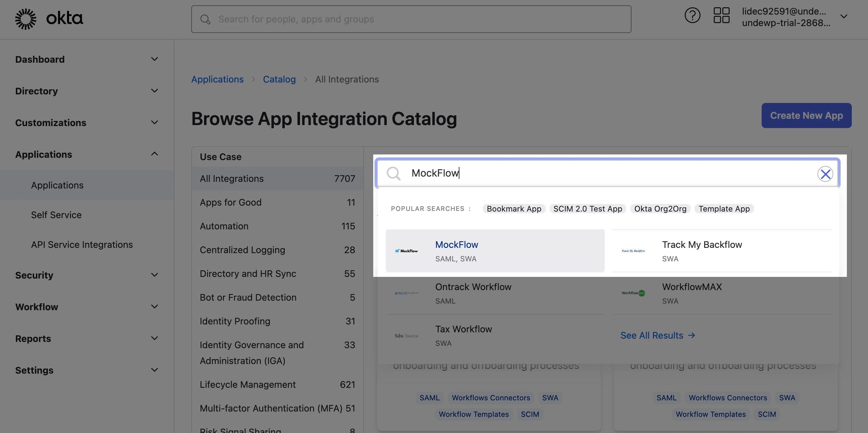
Task: Select the WorkflowMAX result
Action: (x=722, y=293)
